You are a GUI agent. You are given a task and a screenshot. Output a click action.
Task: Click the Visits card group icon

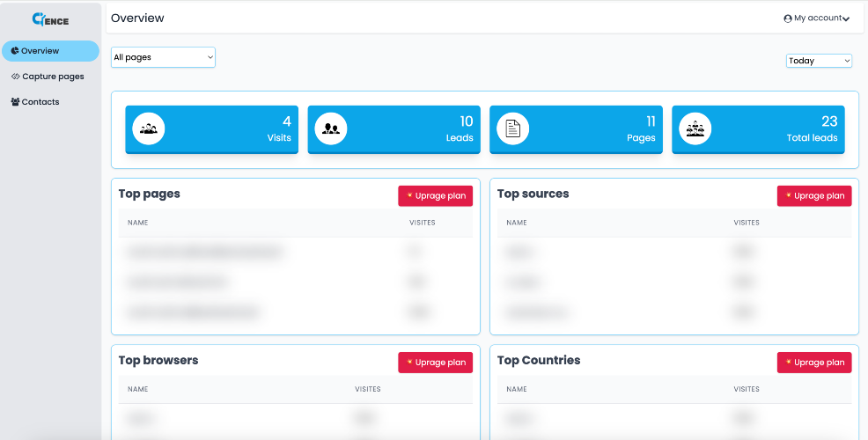pyautogui.click(x=149, y=129)
